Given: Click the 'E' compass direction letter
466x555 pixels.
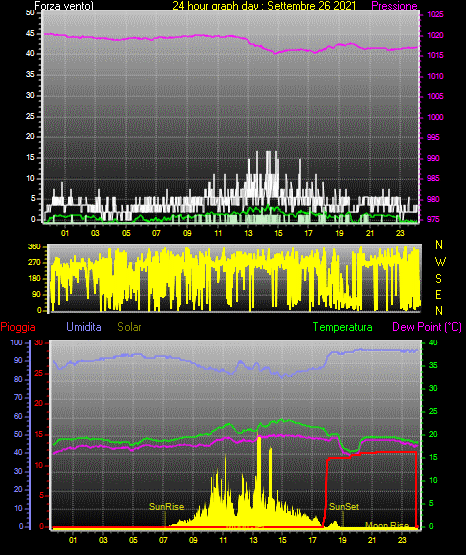Looking at the screenshot, I should 438,294.
